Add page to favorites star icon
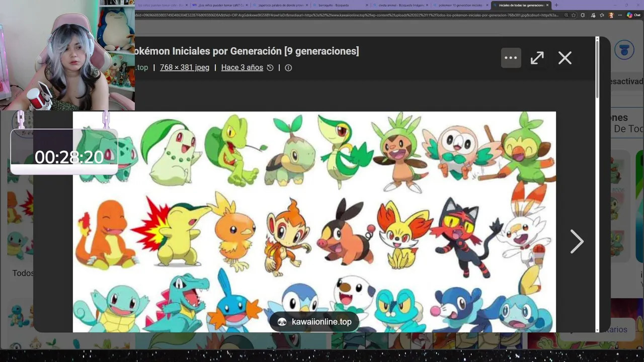Screen dimensions: 644x362 tap(574, 15)
